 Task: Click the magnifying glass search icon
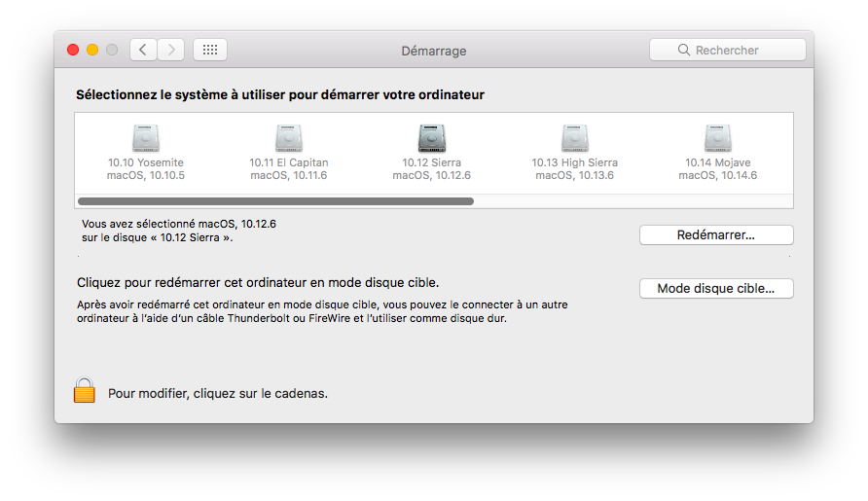pyautogui.click(x=684, y=50)
